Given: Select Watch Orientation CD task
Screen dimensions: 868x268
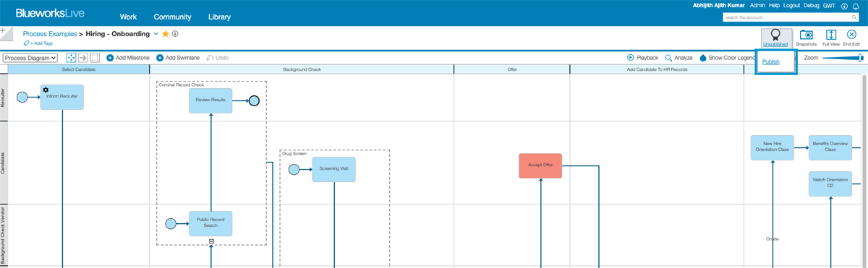Looking at the screenshot, I should (x=830, y=183).
